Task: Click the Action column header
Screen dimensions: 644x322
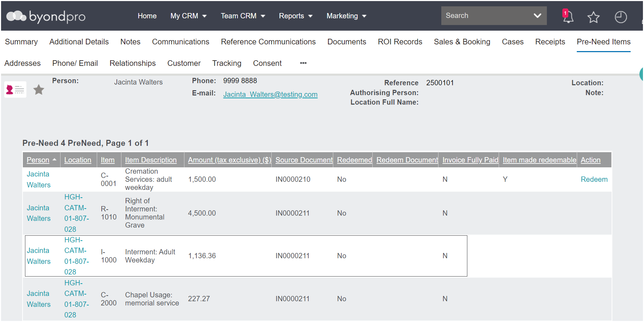Action: click(591, 160)
